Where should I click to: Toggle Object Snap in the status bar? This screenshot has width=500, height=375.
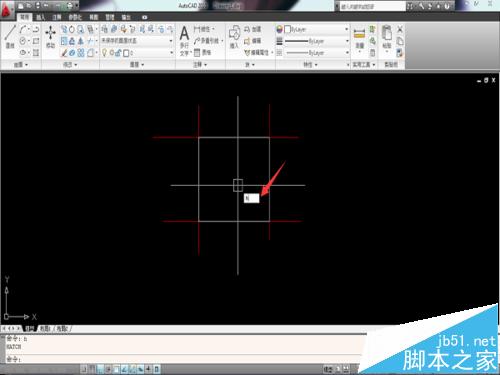(116, 369)
